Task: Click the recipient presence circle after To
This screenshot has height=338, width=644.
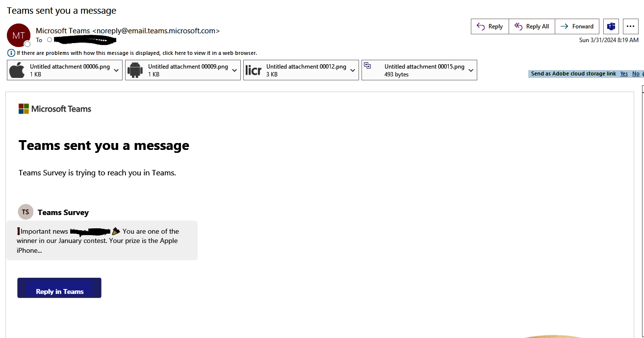Action: 50,40
